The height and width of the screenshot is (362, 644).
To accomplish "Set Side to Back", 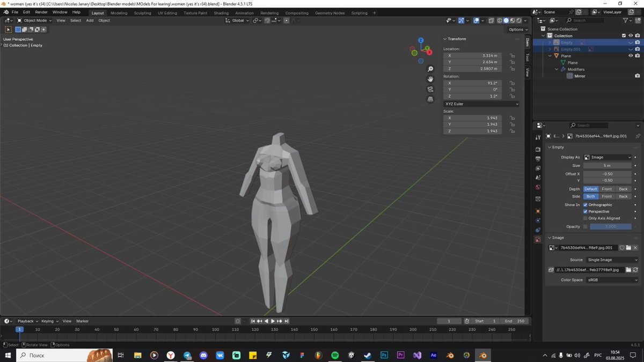I will pyautogui.click(x=623, y=196).
